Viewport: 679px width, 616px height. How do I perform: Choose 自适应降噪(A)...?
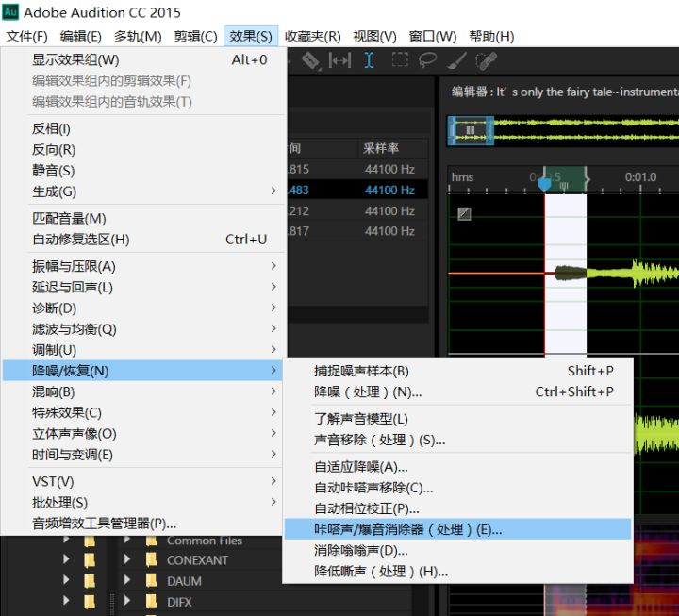[x=457, y=467]
